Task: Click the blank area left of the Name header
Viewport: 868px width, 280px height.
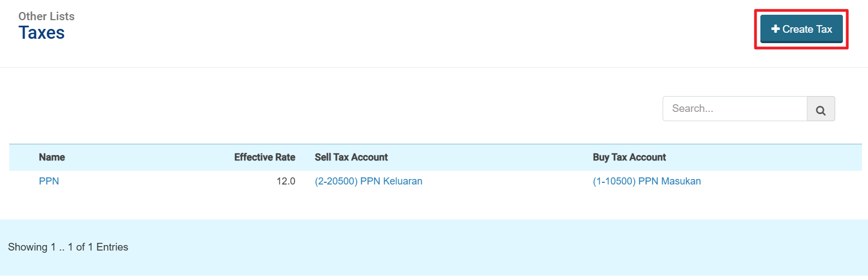Action: (23, 157)
